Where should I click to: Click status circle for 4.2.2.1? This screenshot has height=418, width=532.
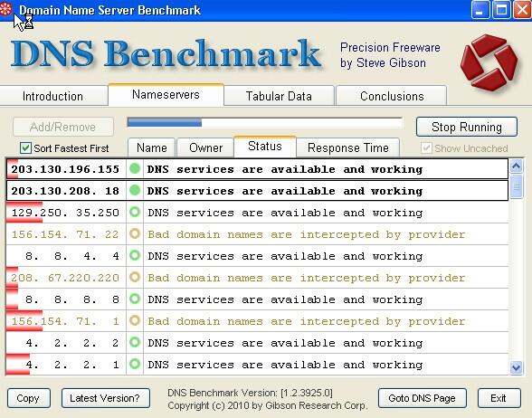click(135, 364)
